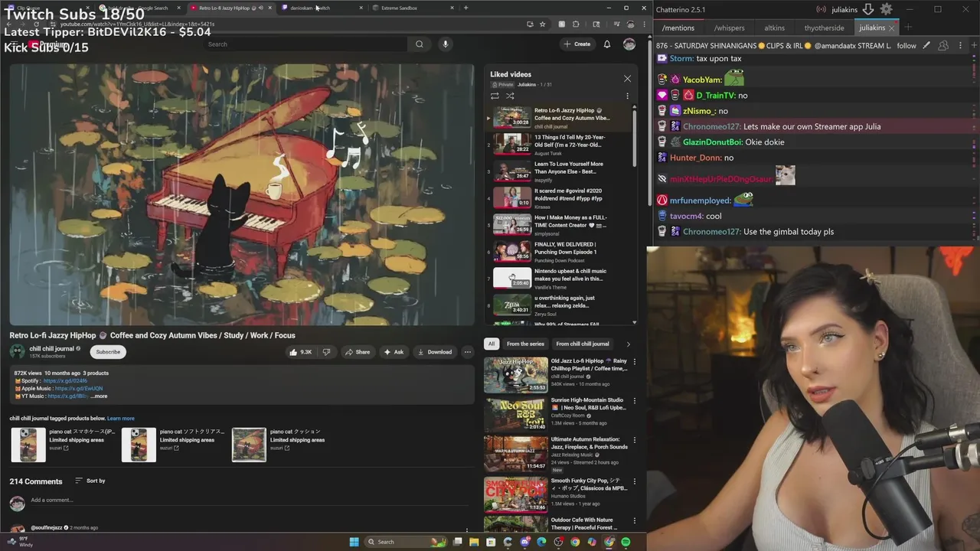Open the browser extensions puzzle icon
The image size is (980, 551).
pyautogui.click(x=576, y=24)
